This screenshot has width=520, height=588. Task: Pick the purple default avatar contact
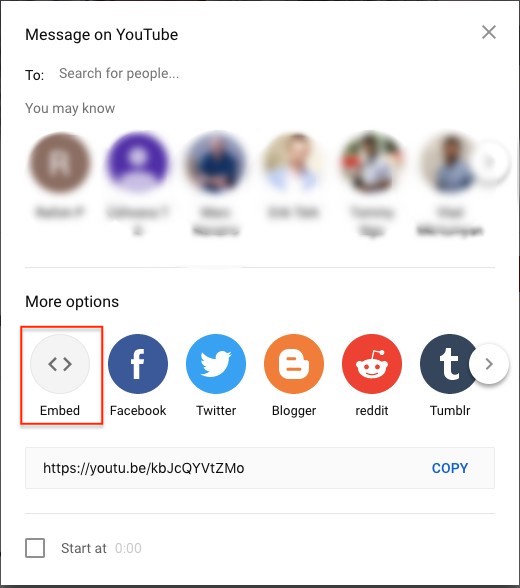pyautogui.click(x=138, y=162)
